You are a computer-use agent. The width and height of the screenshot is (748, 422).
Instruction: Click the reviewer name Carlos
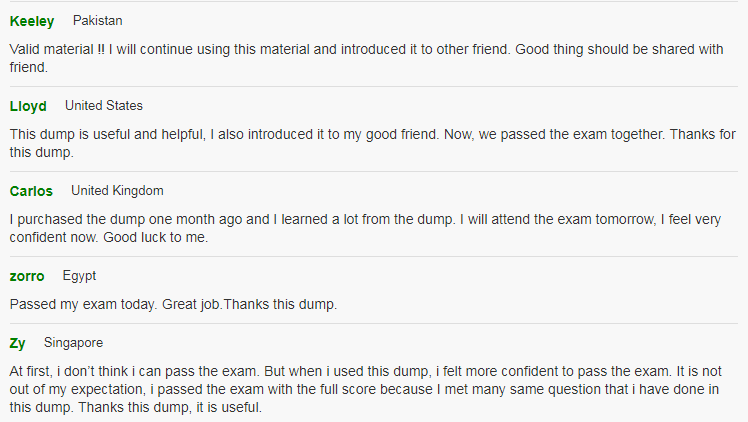[31, 191]
